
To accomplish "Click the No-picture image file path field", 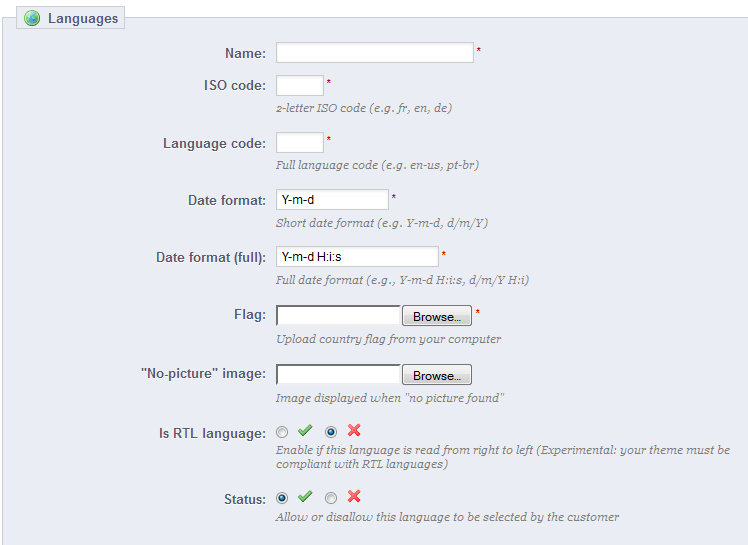I will coord(338,375).
